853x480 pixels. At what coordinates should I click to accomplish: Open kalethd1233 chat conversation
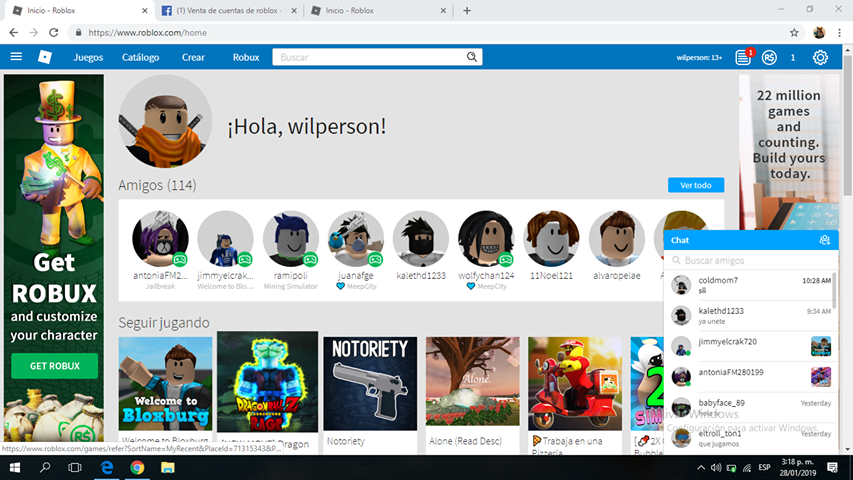750,316
